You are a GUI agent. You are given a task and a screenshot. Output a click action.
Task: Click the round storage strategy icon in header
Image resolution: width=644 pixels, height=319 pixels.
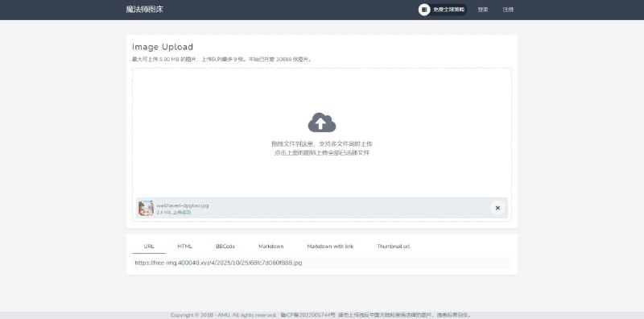click(x=424, y=10)
